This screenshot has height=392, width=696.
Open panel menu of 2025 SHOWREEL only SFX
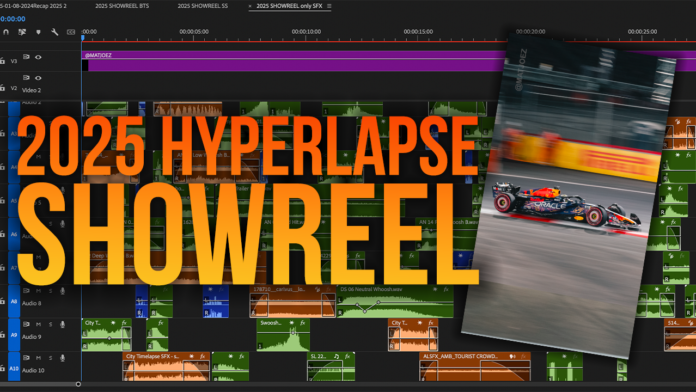[329, 6]
